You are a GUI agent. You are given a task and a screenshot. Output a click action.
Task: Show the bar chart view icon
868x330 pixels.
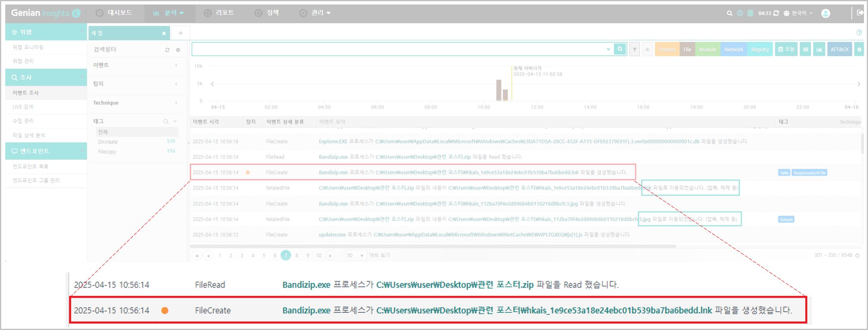point(819,50)
